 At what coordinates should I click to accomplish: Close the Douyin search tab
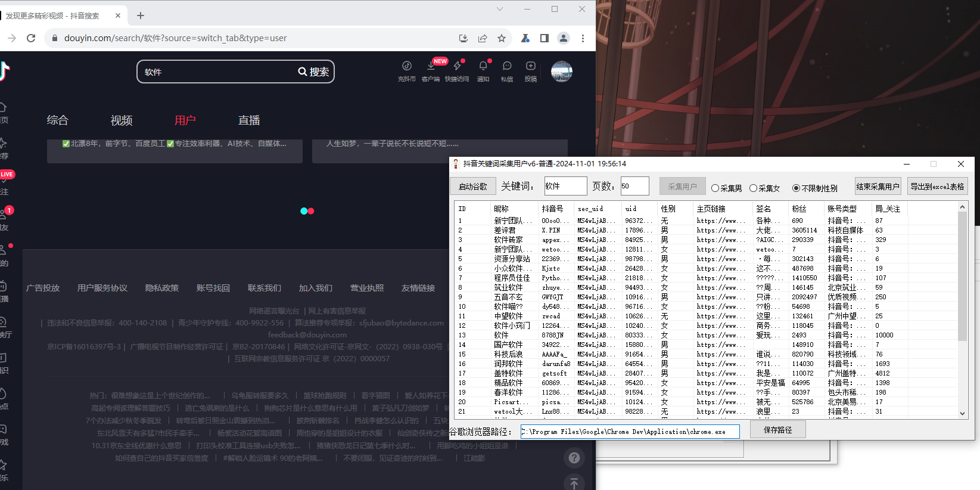click(118, 15)
